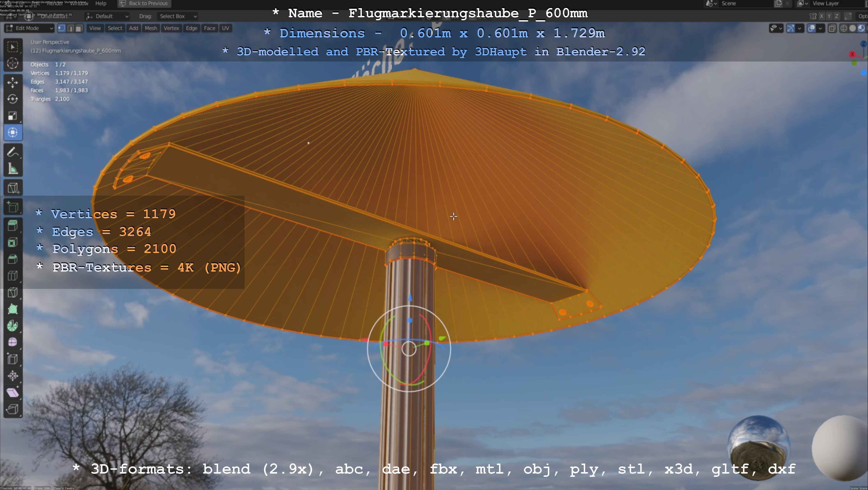Click the blue Z arrow of transform gizmo
Viewport: 868px width, 490px height.
[x=410, y=297]
